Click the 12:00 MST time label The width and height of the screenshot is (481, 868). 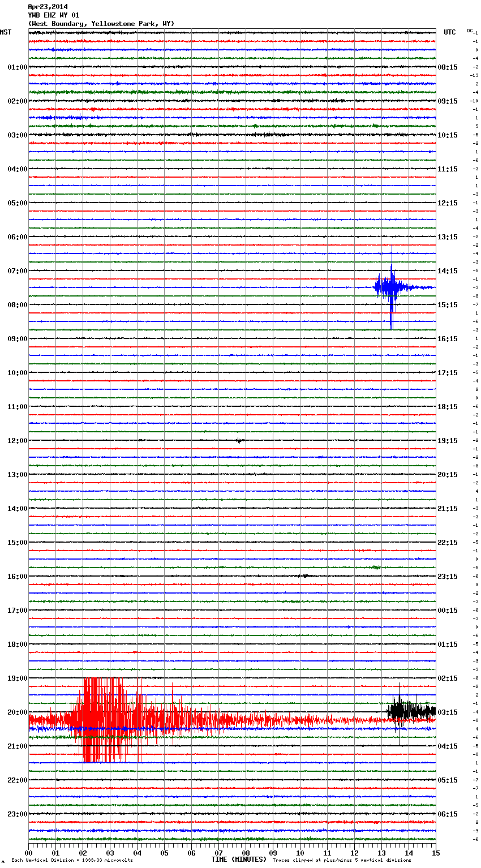[17, 441]
